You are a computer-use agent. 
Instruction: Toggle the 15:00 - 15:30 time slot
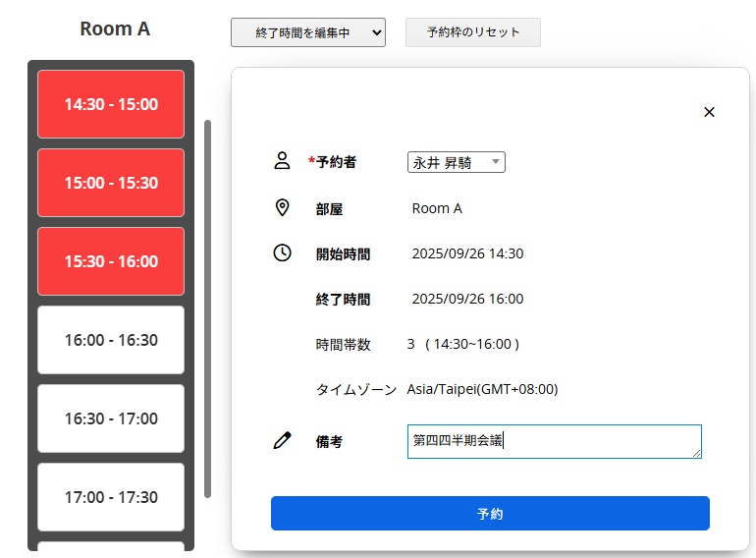point(111,183)
